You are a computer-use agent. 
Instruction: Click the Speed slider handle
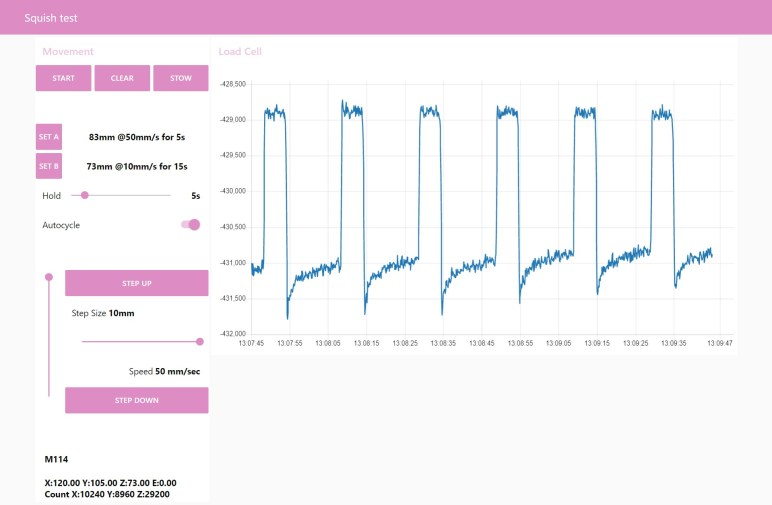pos(200,342)
